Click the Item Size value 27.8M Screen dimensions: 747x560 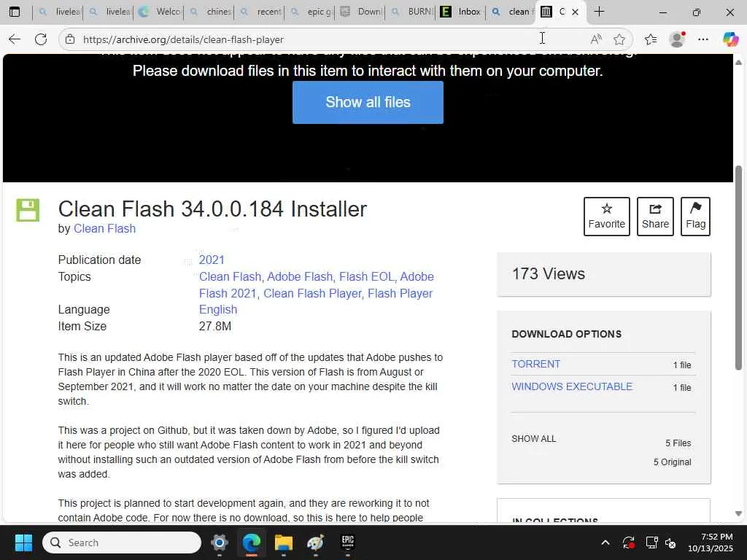pyautogui.click(x=215, y=326)
